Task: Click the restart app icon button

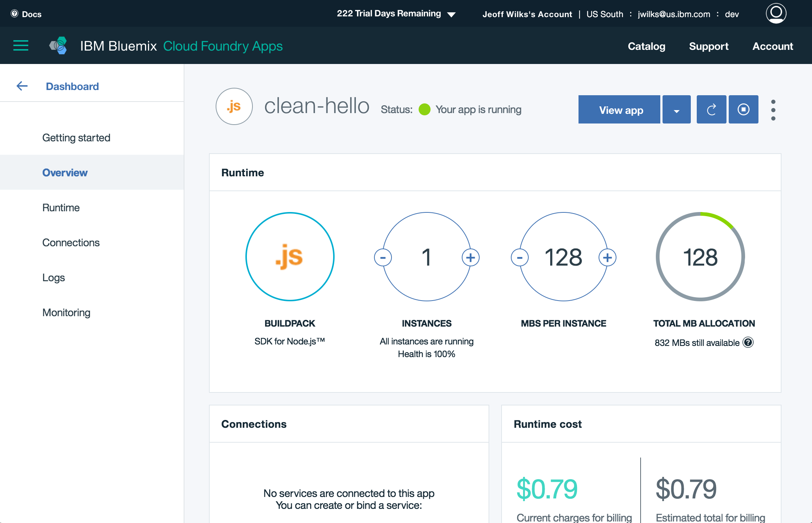Action: click(711, 109)
